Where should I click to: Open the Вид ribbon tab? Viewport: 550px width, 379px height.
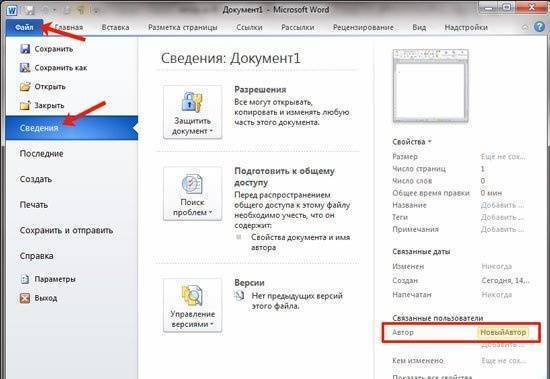click(419, 27)
